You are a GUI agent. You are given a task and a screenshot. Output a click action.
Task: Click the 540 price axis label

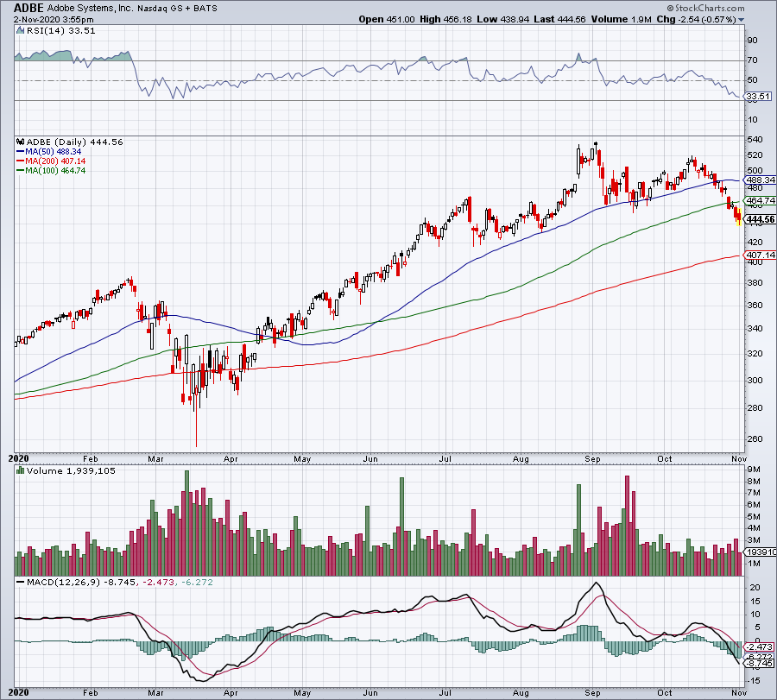click(x=755, y=140)
